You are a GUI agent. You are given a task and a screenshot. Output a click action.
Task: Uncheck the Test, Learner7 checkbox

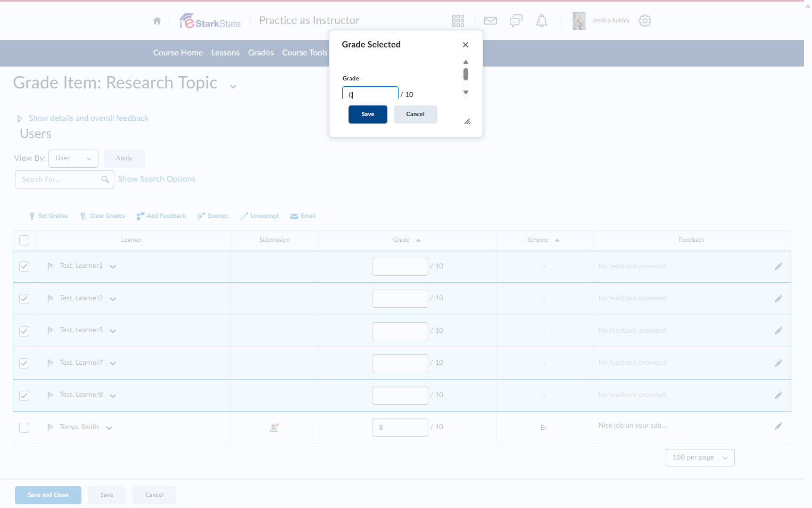[x=24, y=363]
